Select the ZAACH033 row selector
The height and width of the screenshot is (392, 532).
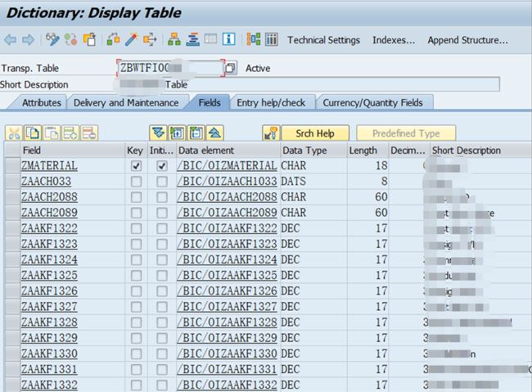pyautogui.click(x=12, y=182)
